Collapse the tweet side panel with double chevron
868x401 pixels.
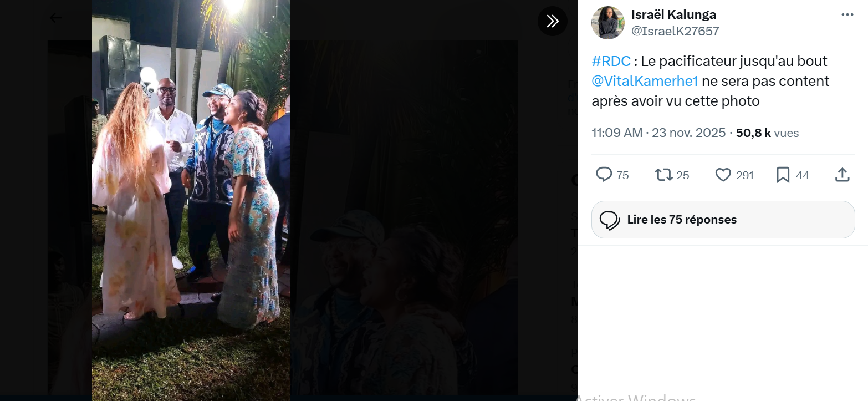[552, 21]
